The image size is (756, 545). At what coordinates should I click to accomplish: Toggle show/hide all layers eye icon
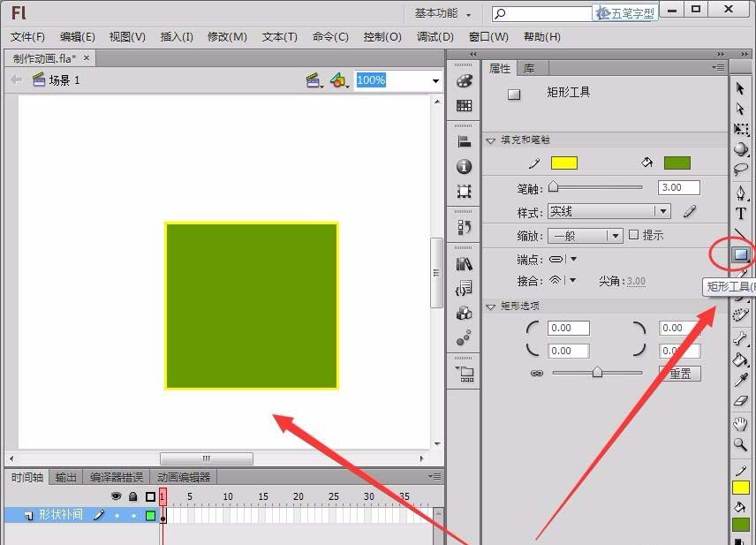pyautogui.click(x=116, y=496)
